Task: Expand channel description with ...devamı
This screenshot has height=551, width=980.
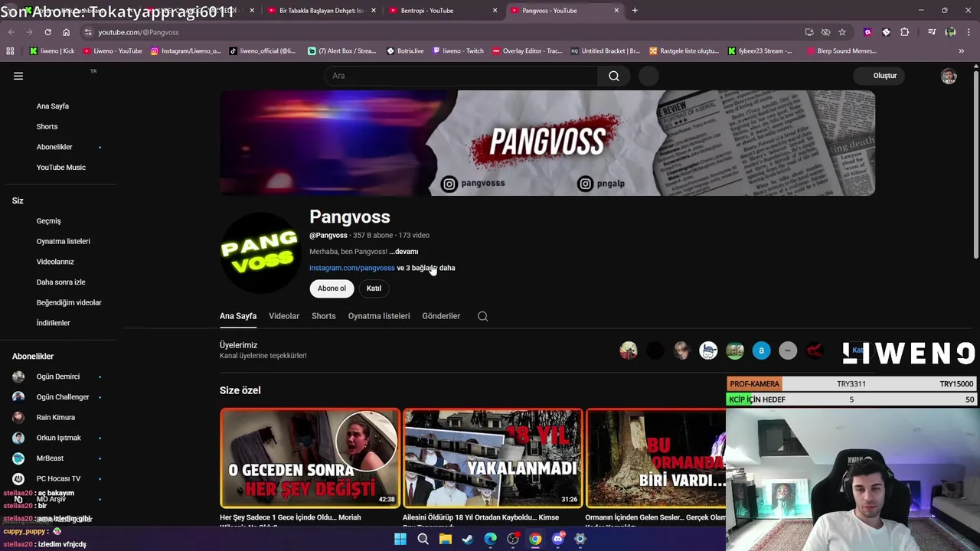Action: (x=403, y=252)
